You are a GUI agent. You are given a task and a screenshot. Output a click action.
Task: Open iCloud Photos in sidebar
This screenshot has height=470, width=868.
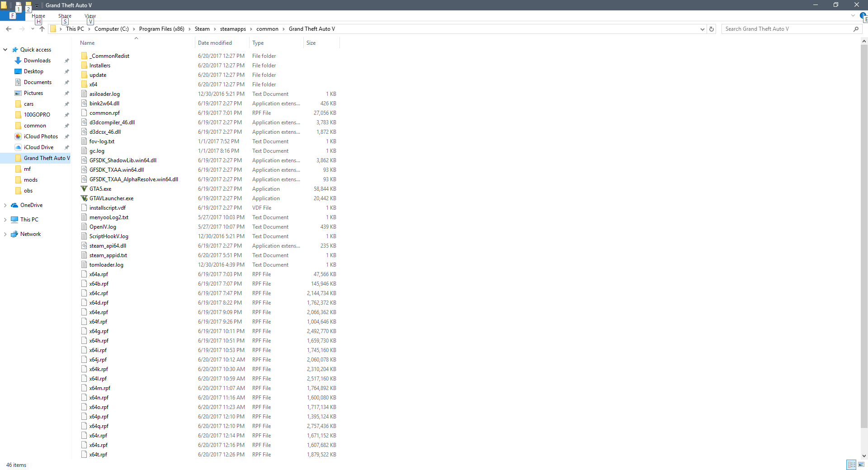tap(41, 136)
